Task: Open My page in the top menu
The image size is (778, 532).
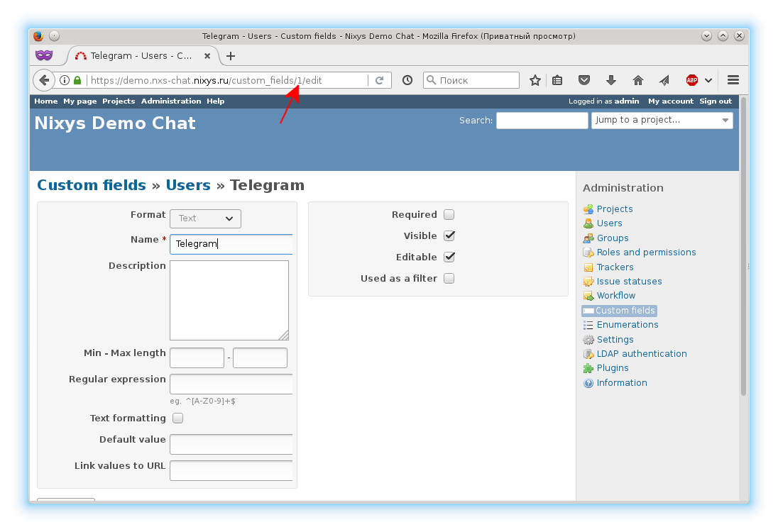Action: 80,101
